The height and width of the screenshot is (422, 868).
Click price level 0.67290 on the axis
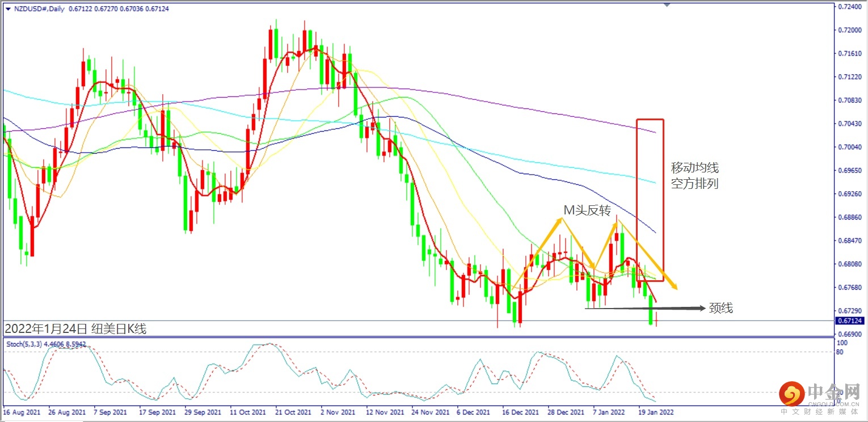[849, 311]
